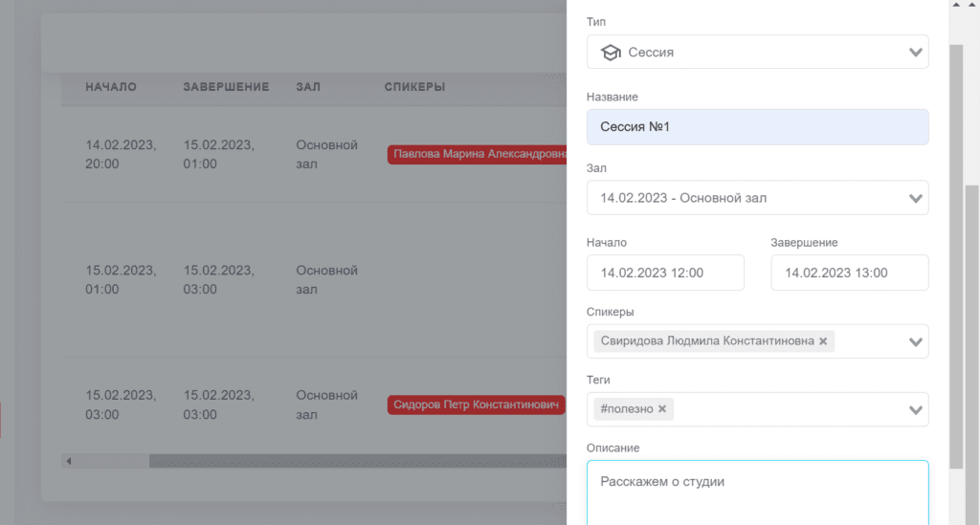Sort by the НАЧАЛО column header
The height and width of the screenshot is (525, 980).
pos(111,87)
